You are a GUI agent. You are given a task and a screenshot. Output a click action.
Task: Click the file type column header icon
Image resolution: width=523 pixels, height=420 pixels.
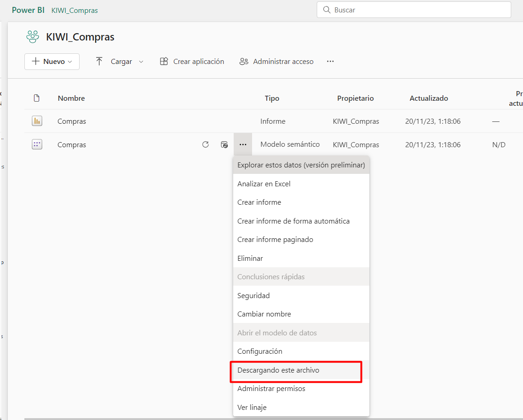tap(37, 98)
